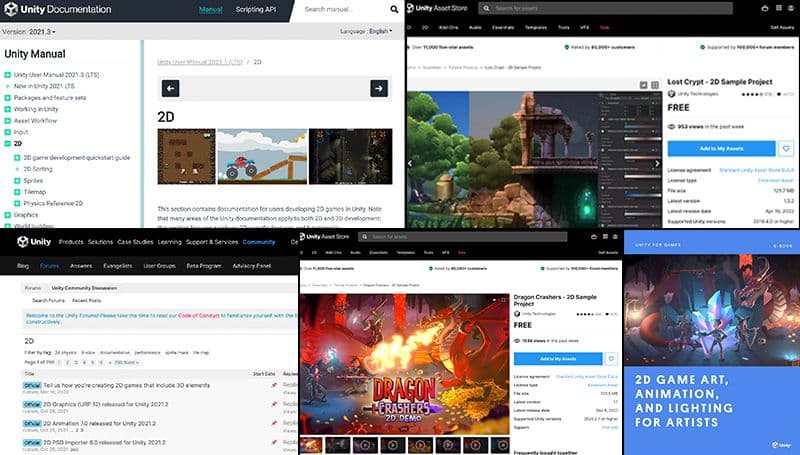Viewport: 800px width, 455px height.
Task: Open the Forums tab in Unity Community
Action: 49,266
